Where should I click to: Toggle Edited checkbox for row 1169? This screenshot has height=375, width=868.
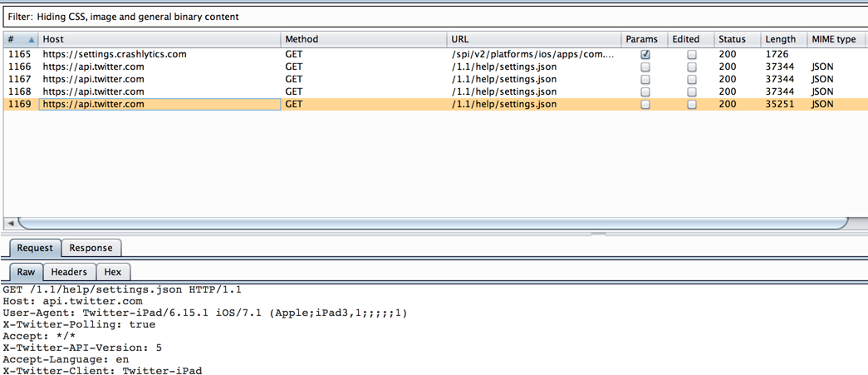point(691,104)
